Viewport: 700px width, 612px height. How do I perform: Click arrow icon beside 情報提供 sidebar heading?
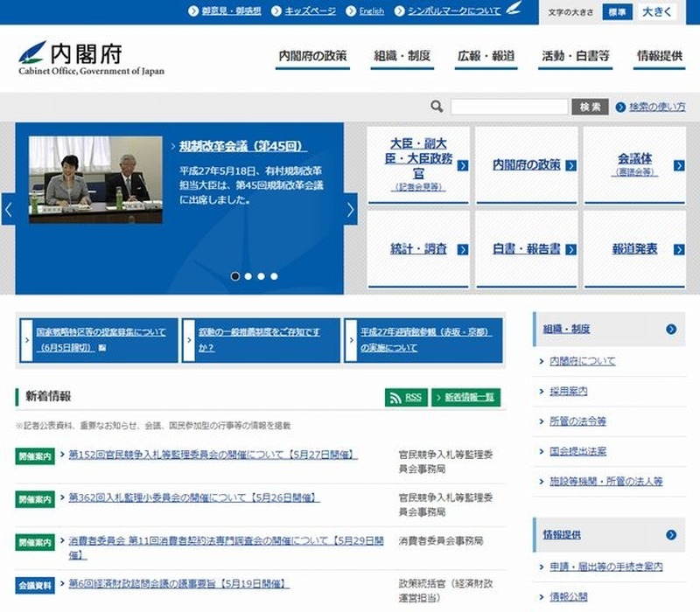[x=671, y=535]
